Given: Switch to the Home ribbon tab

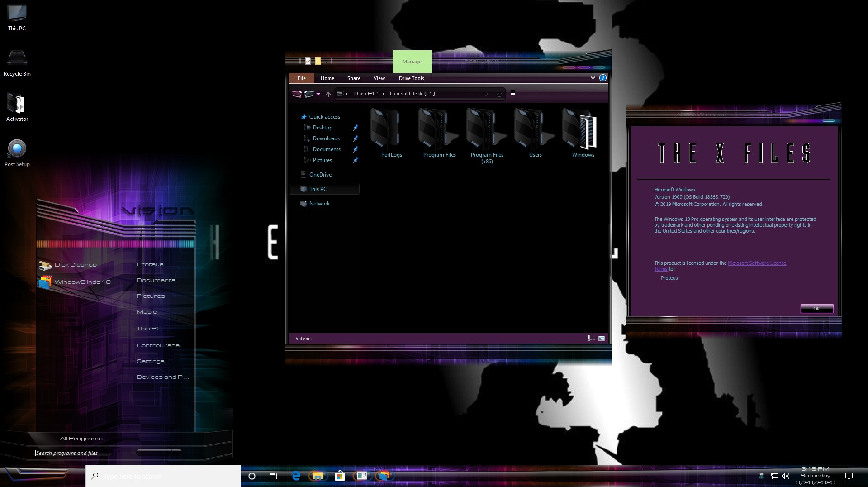Looking at the screenshot, I should coord(327,78).
